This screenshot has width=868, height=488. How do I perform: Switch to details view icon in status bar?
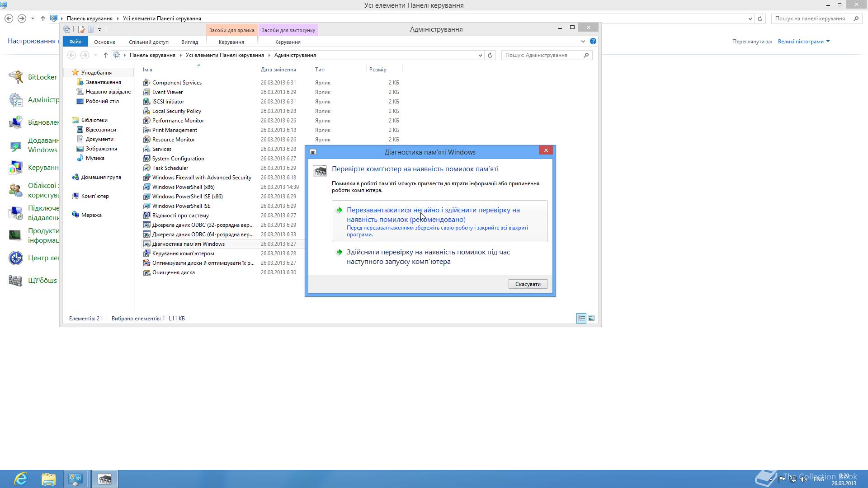(x=581, y=319)
